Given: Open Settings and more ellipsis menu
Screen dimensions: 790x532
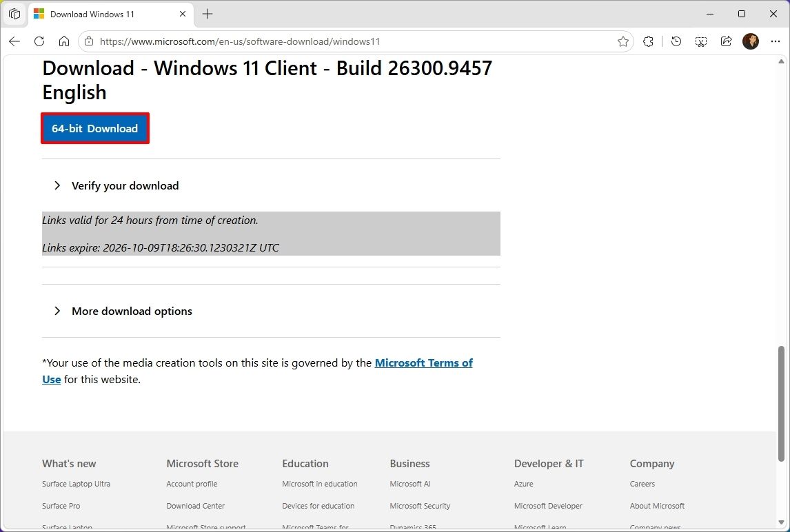Looking at the screenshot, I should pyautogui.click(x=776, y=41).
